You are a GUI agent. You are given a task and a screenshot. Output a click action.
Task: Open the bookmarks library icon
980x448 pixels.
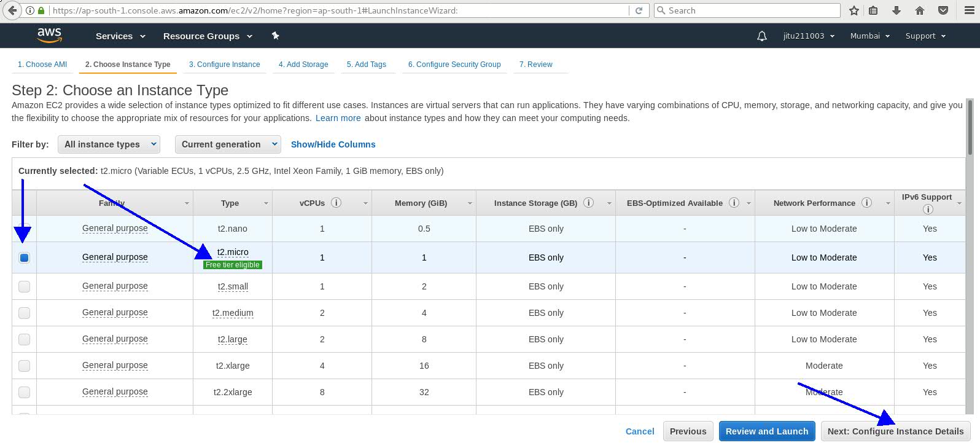pyautogui.click(x=873, y=10)
